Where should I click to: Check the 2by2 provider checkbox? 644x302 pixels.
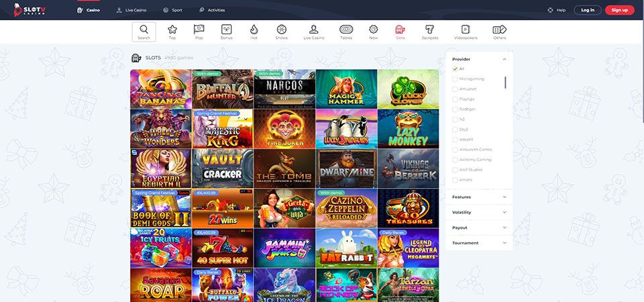pos(455,130)
